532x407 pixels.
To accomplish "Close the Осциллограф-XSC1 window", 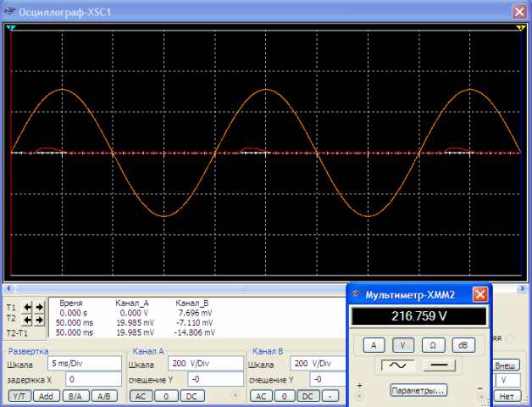I will (x=519, y=12).
